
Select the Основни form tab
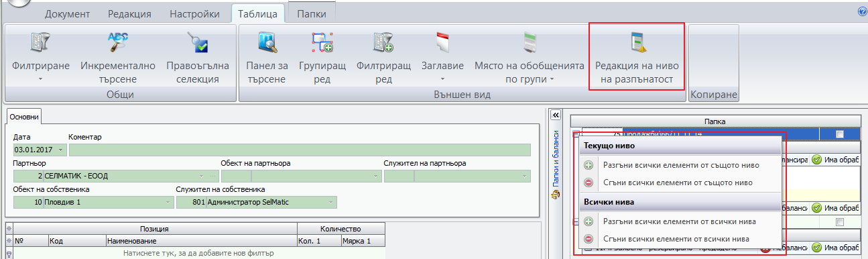coord(24,117)
